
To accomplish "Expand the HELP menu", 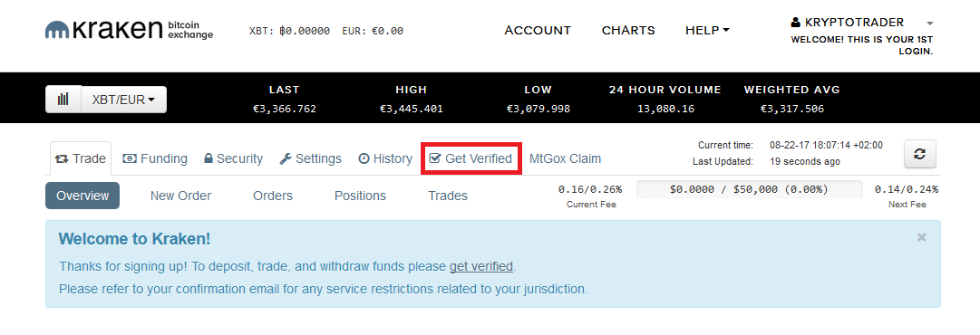I will point(707,30).
